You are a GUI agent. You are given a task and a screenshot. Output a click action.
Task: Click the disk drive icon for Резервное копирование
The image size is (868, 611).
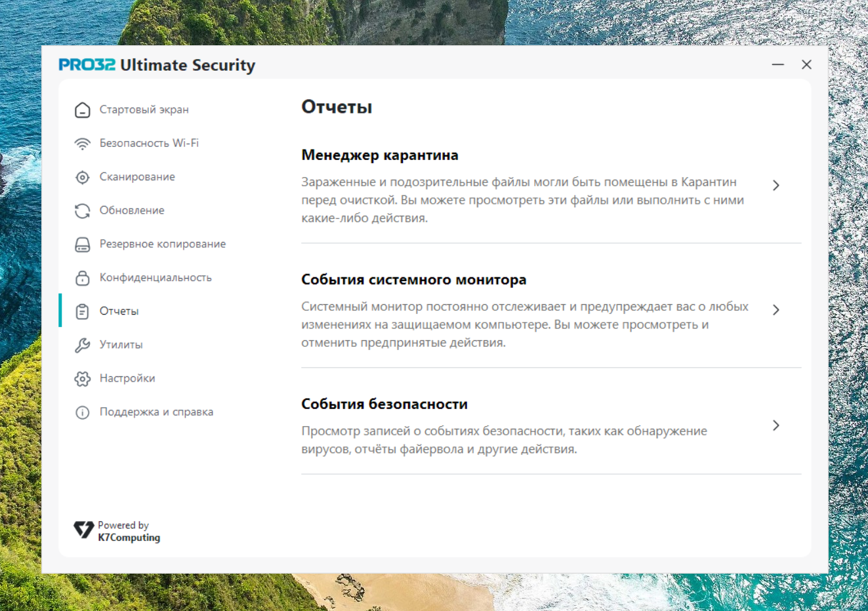click(82, 245)
